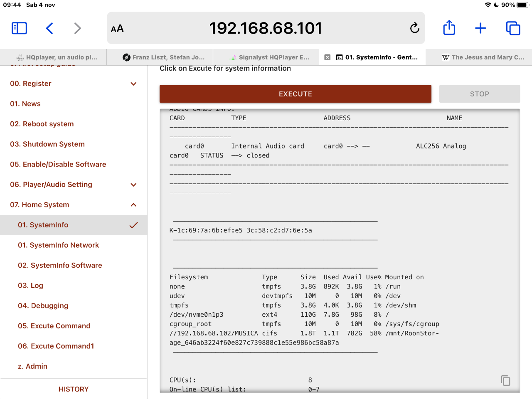The height and width of the screenshot is (399, 532).
Task: Go back using the browser back arrow
Action: point(49,28)
